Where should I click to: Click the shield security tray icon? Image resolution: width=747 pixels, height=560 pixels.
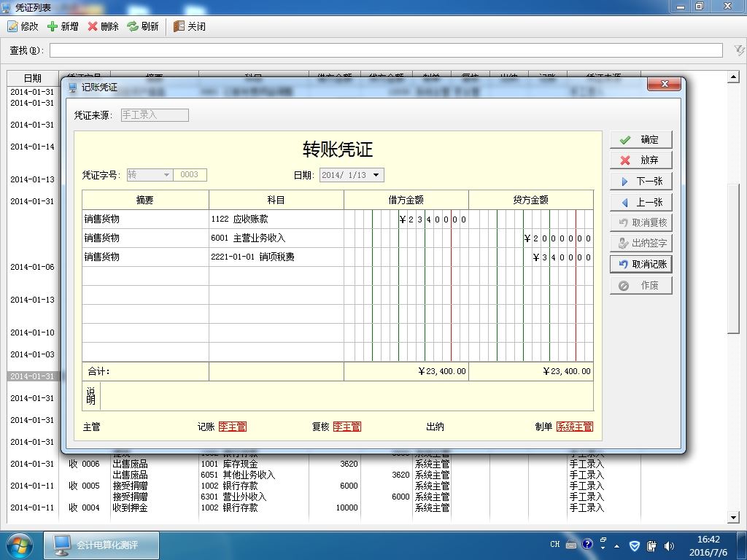click(x=635, y=545)
